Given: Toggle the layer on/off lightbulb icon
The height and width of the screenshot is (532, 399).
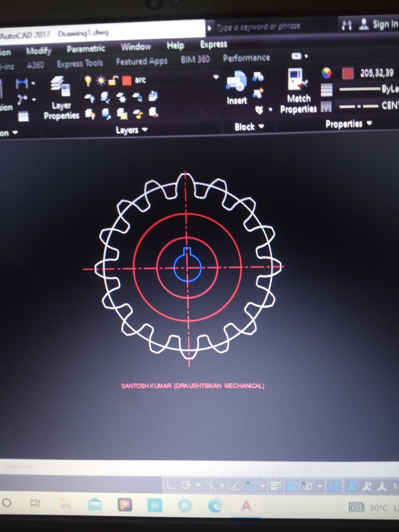Looking at the screenshot, I should click(88, 80).
